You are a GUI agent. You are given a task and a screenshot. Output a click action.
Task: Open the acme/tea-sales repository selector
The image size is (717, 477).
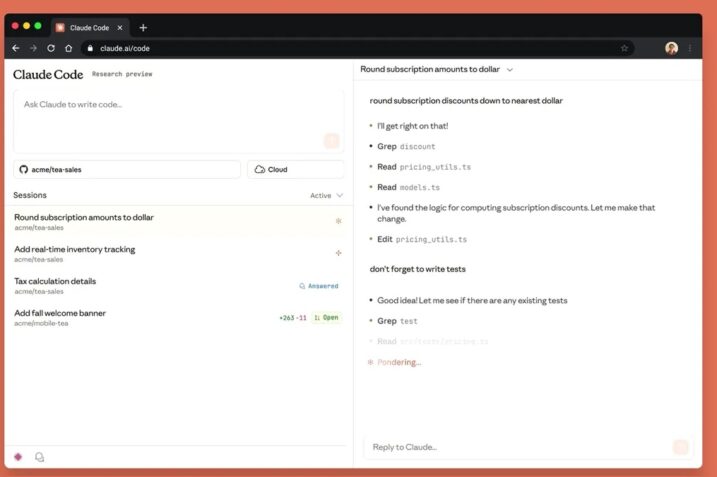coord(126,169)
